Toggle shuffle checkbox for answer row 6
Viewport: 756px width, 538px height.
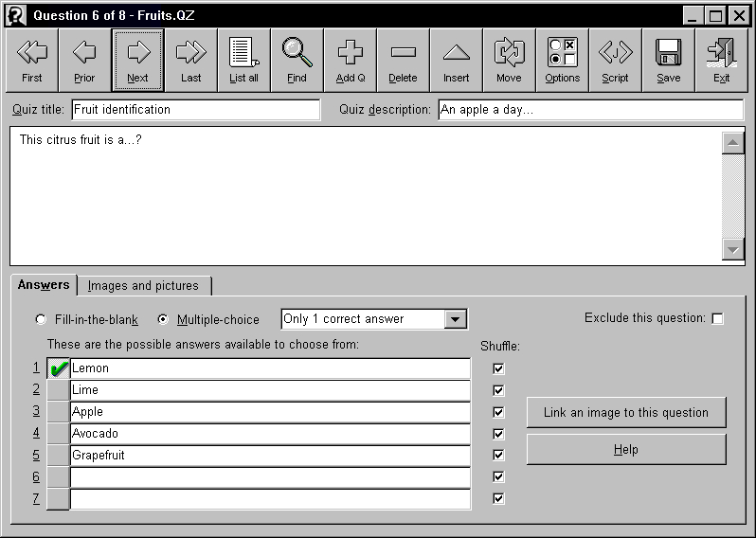498,476
